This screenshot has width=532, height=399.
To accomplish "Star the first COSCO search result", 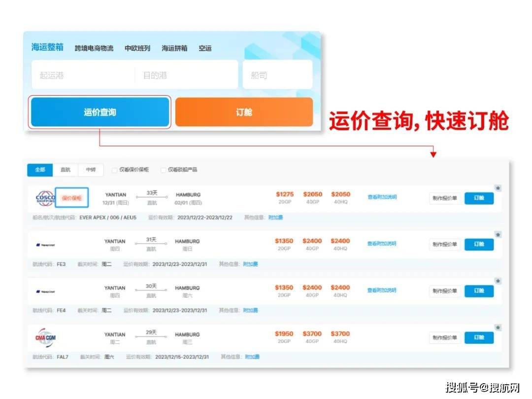I will 498,186.
